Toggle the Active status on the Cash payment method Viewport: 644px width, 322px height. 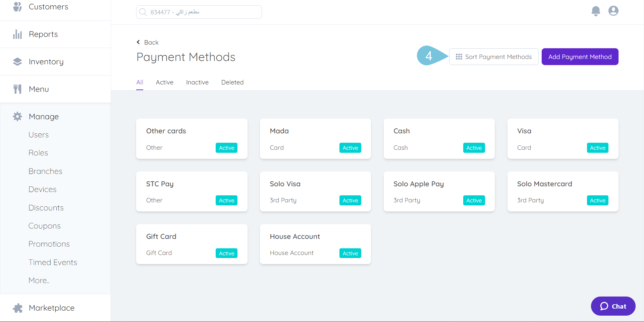[474, 147]
